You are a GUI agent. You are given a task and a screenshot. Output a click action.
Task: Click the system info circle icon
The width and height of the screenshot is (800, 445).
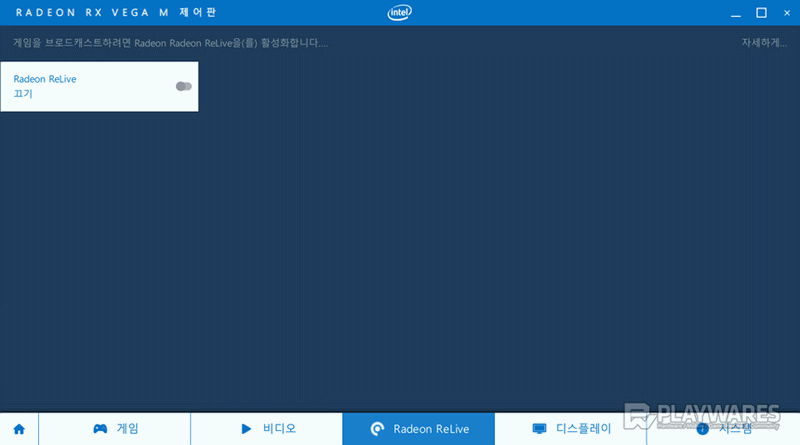702,429
